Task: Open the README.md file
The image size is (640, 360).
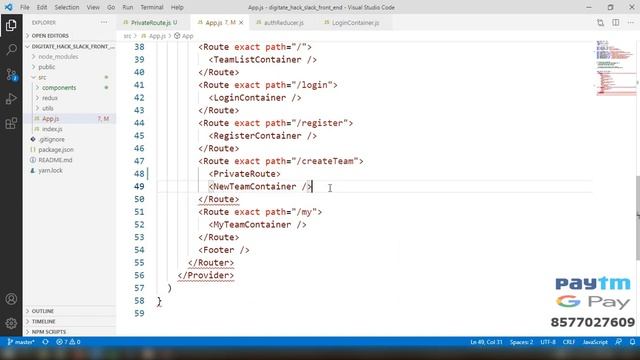Action: [x=55, y=160]
